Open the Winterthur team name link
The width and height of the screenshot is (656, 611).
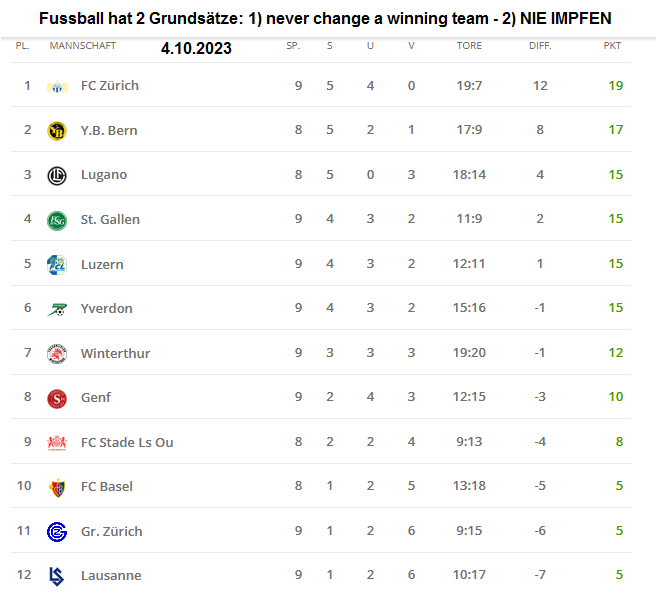[x=114, y=353]
